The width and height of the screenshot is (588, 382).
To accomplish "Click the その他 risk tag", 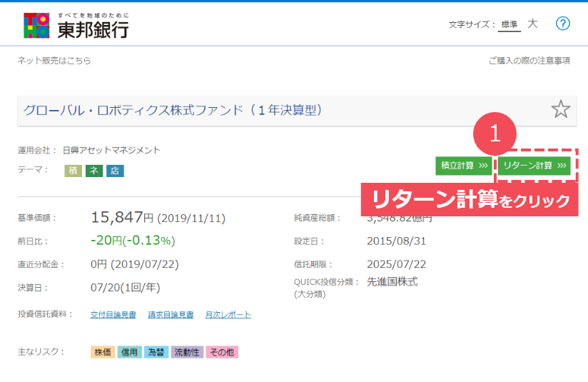I will [x=222, y=352].
